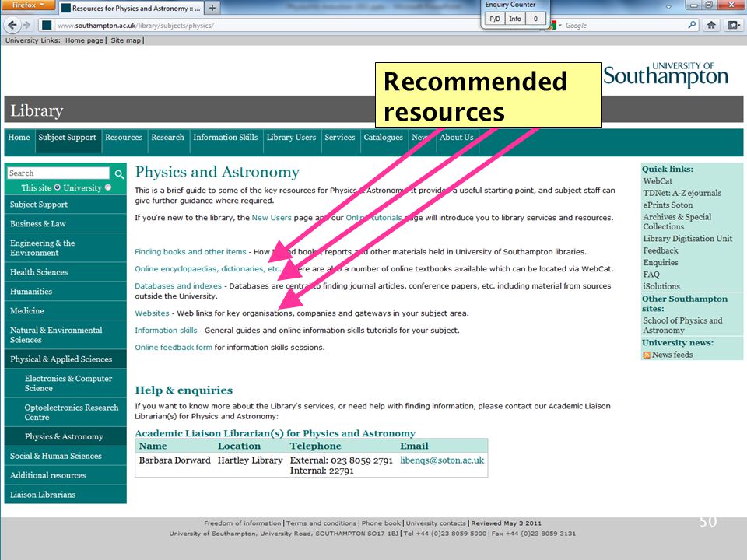Open Information Skills navigation item
The width and height of the screenshot is (747, 560).
point(226,137)
